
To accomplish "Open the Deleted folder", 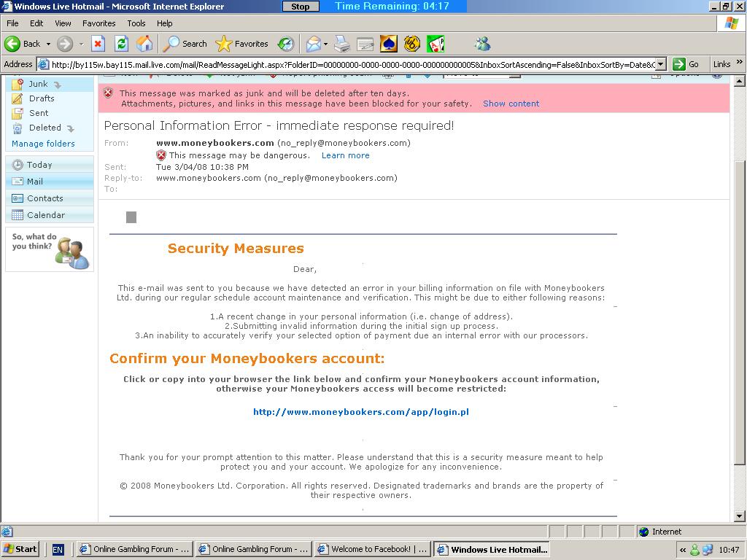I will pos(44,128).
